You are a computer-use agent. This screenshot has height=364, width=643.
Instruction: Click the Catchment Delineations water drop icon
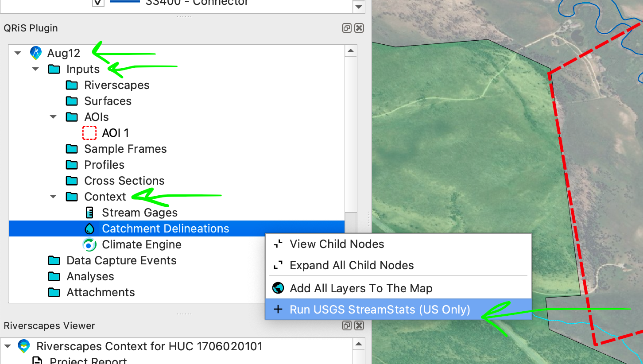point(89,228)
